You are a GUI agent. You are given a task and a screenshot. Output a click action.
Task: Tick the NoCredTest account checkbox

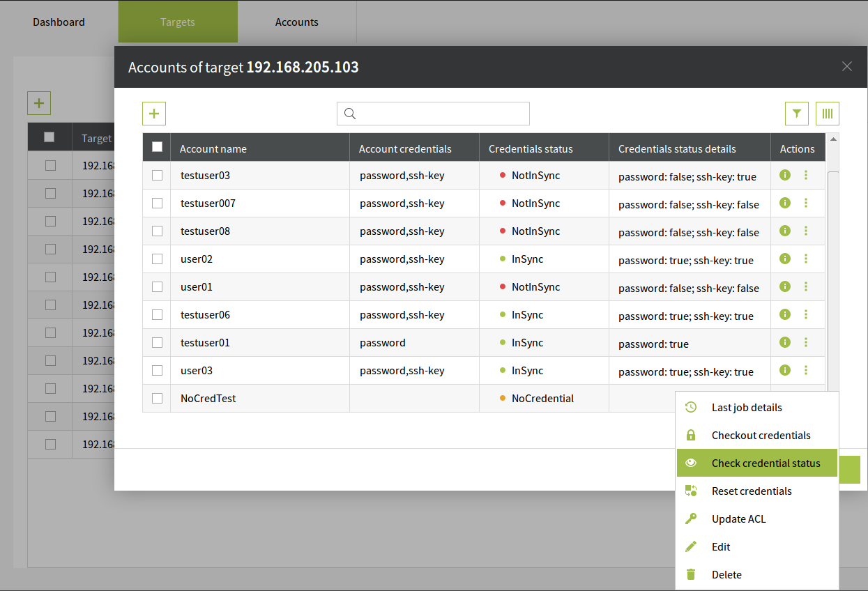pyautogui.click(x=157, y=399)
